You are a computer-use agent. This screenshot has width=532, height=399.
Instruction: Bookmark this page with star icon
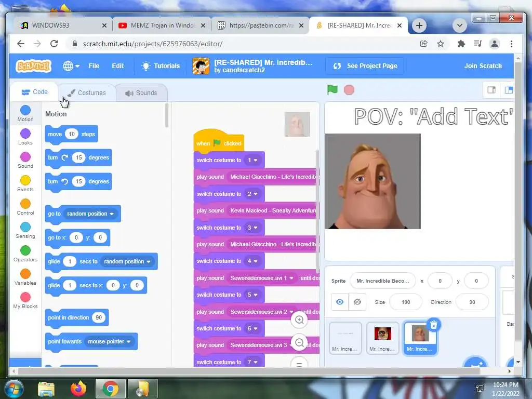[441, 44]
